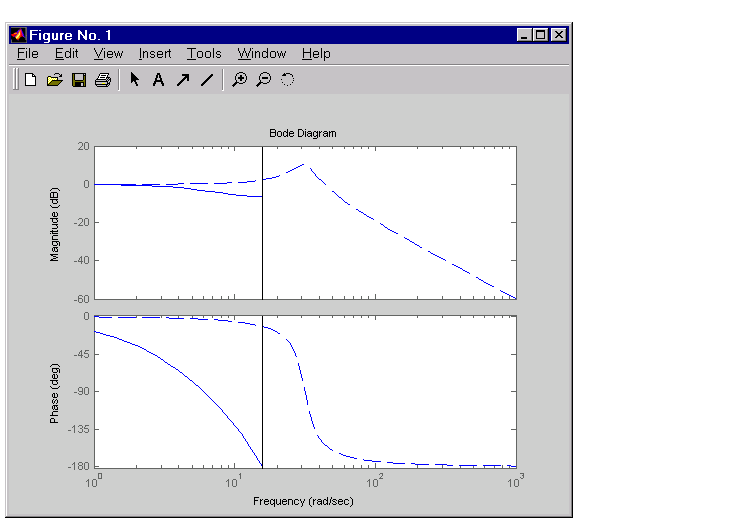Screen dimensions: 750x524
Task: Click the Tools menu item
Action: pyautogui.click(x=204, y=54)
